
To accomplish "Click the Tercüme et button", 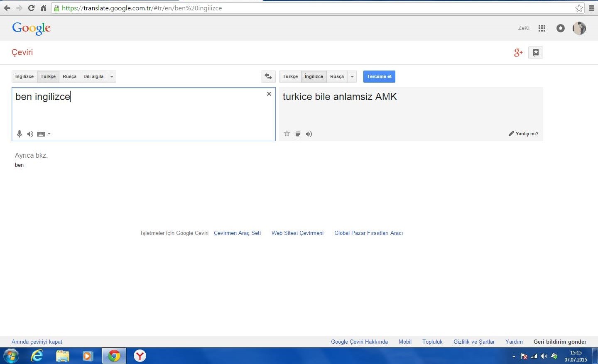I will click(x=379, y=76).
